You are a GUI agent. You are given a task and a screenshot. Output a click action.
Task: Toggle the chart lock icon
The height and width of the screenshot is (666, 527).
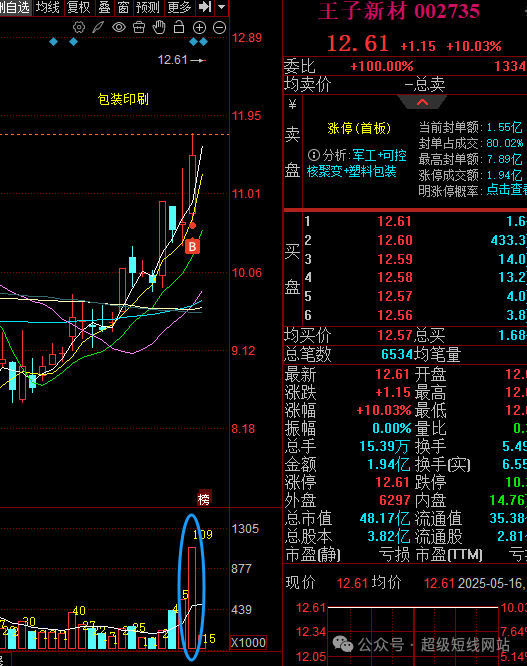179,27
